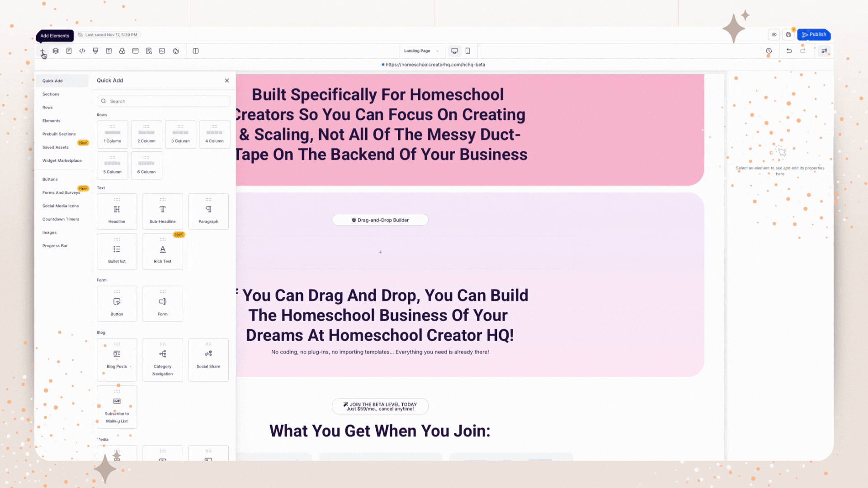Open the Prebuilt Sections category
This screenshot has height=488, width=868.
point(59,134)
